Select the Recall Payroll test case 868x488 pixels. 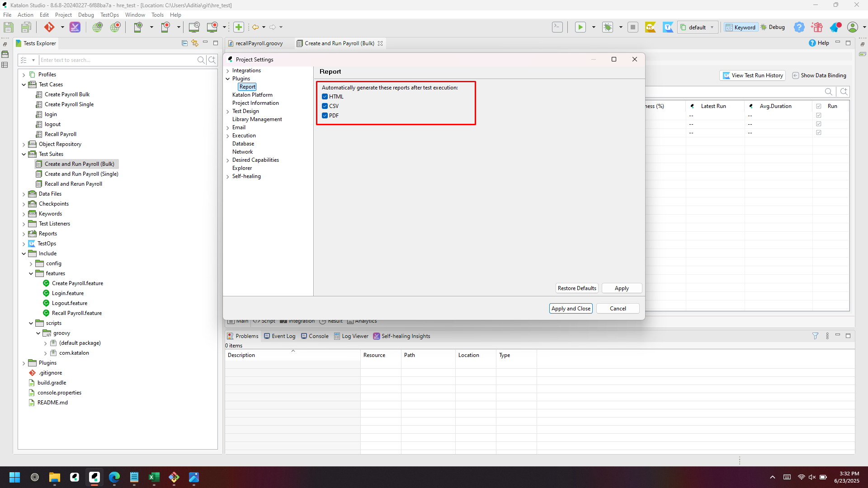(x=61, y=134)
